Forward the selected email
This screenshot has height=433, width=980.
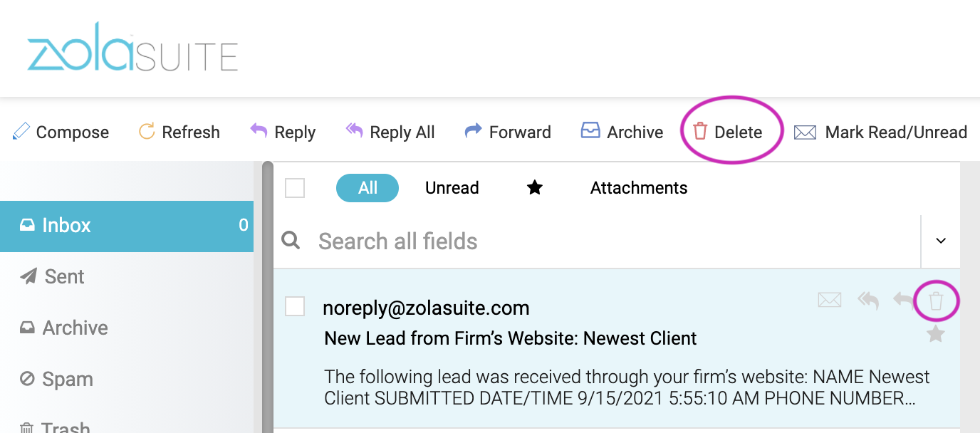coord(508,132)
